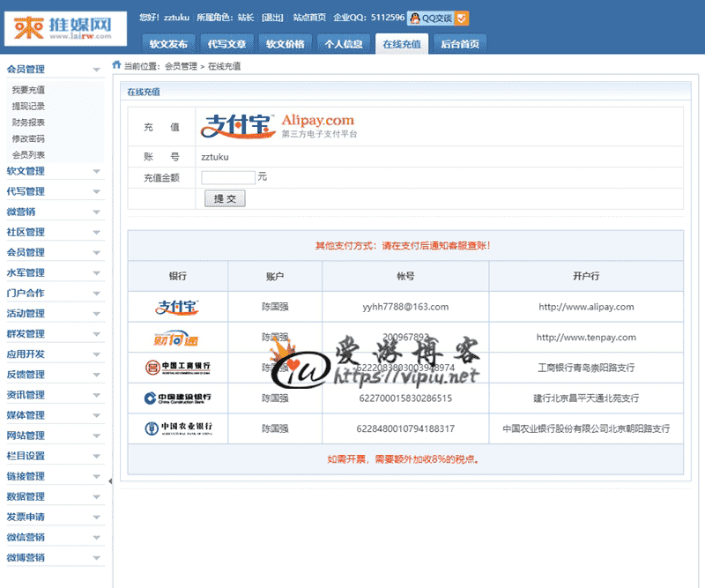Click account number 6228480010794188317
The width and height of the screenshot is (705, 588).
point(405,428)
